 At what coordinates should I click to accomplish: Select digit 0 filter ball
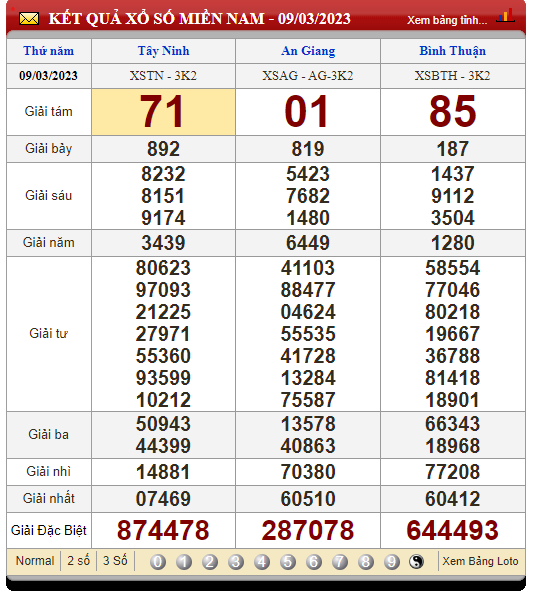click(158, 562)
